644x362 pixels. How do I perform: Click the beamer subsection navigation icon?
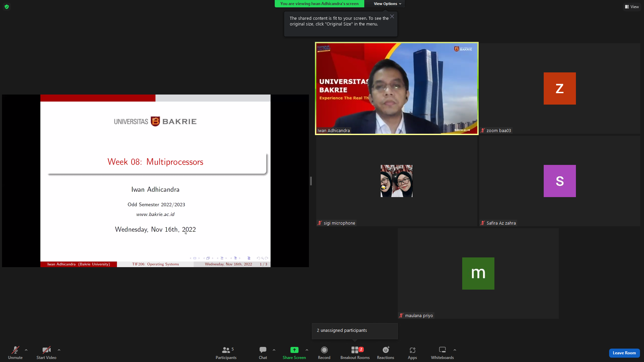[222, 258]
